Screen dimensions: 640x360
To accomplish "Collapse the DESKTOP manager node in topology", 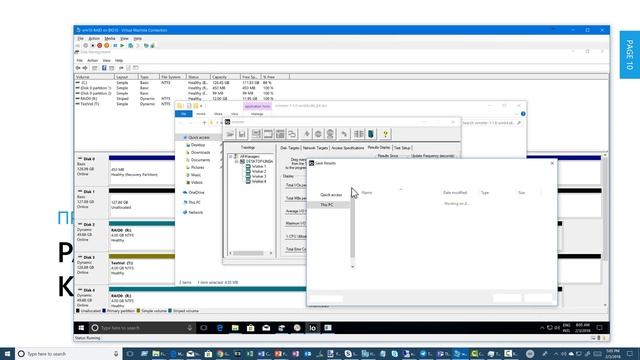I will 236,161.
